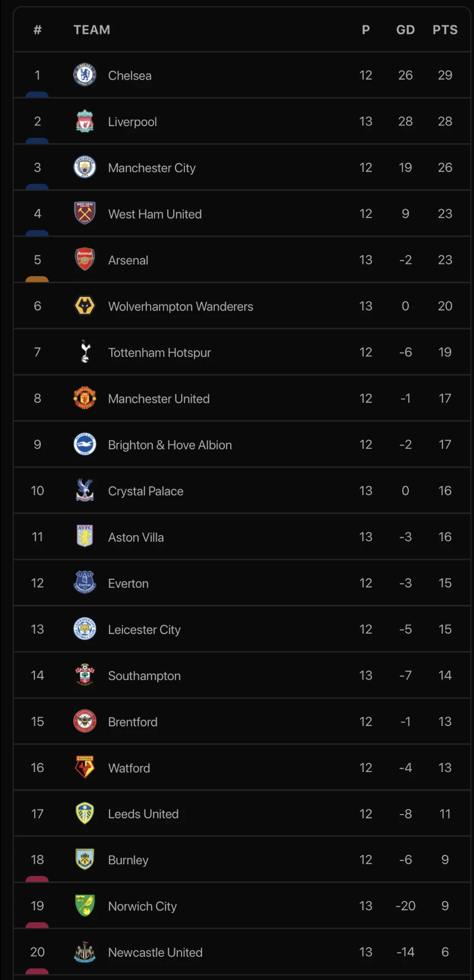Open the Crystal Palace team page
474x980 pixels.
click(x=146, y=491)
